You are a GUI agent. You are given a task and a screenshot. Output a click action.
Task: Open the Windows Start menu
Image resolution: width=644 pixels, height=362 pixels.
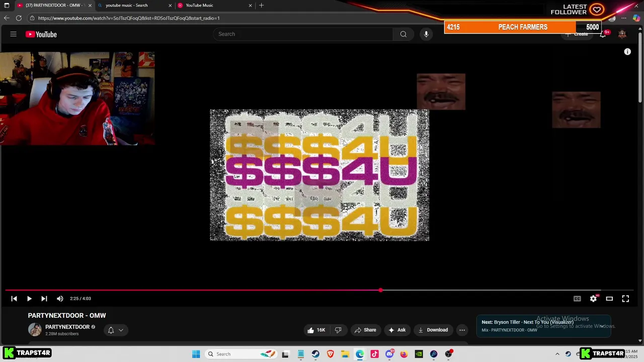196,354
